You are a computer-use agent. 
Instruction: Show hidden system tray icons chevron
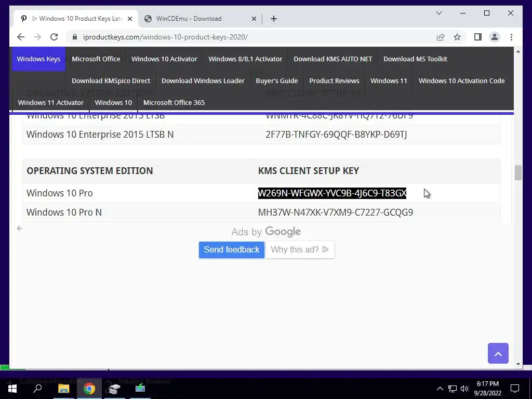(x=440, y=389)
